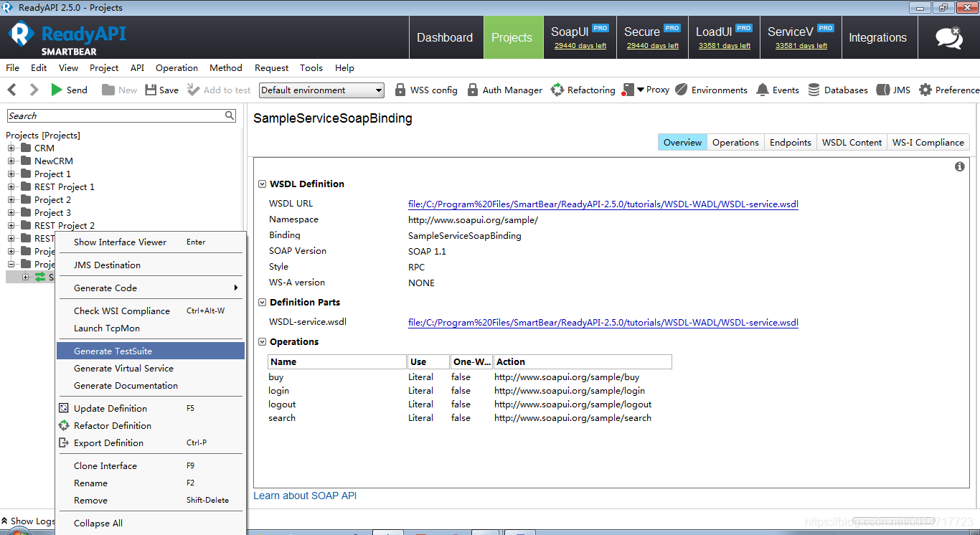Open Auth Manager
This screenshot has height=535, width=980.
505,90
